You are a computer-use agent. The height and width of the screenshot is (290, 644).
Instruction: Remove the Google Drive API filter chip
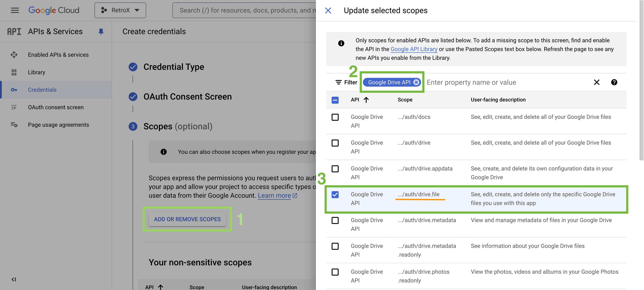(416, 82)
